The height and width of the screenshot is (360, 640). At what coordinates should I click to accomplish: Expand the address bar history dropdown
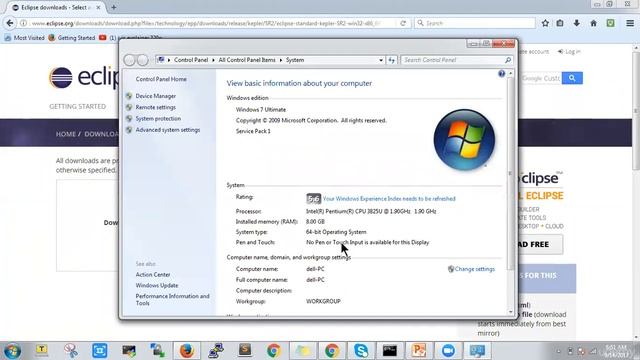(x=381, y=60)
